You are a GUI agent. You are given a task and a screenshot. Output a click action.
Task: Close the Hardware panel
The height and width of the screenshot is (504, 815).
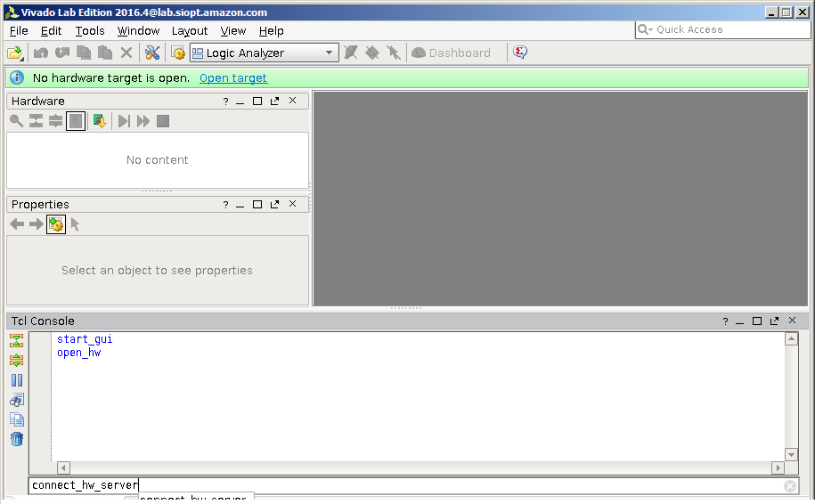pos(293,101)
